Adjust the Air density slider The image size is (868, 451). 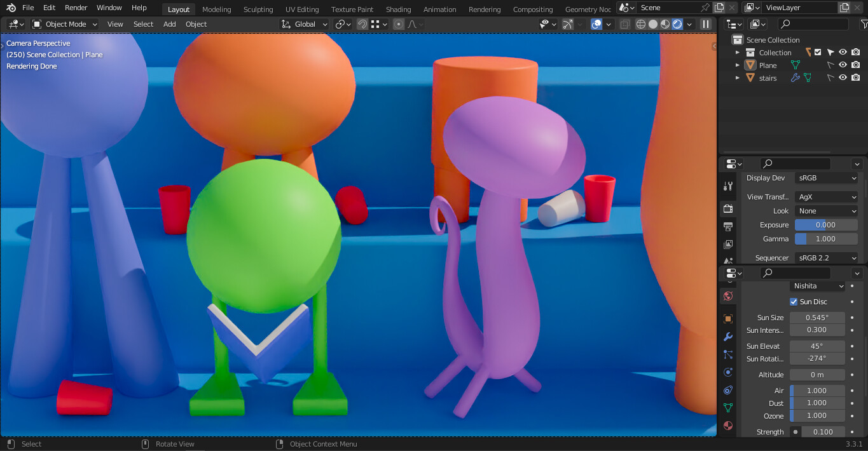[817, 391]
